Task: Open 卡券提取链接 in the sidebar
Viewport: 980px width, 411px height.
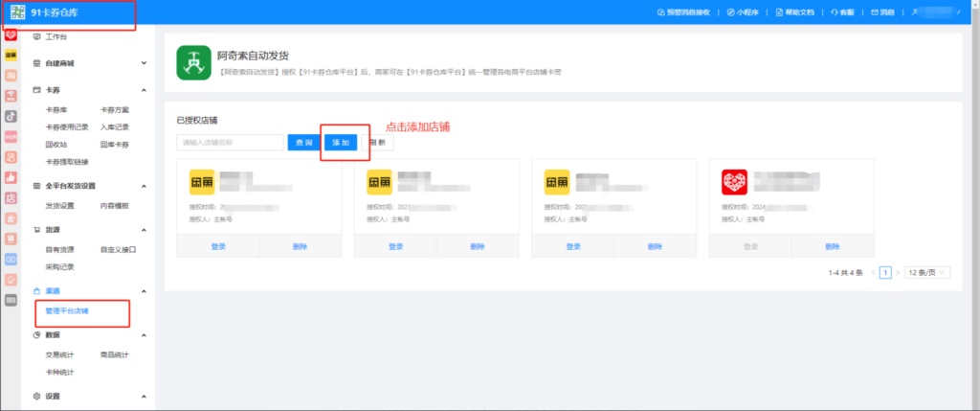Action: [x=67, y=162]
